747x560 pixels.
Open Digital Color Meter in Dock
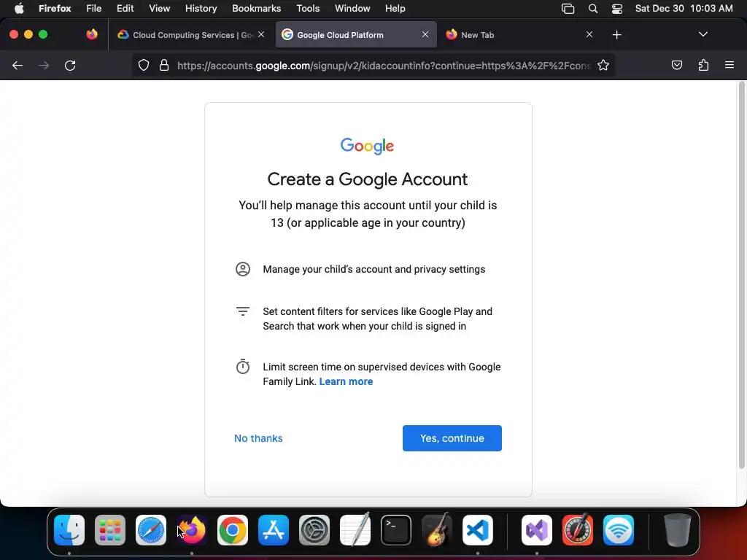[x=578, y=529]
